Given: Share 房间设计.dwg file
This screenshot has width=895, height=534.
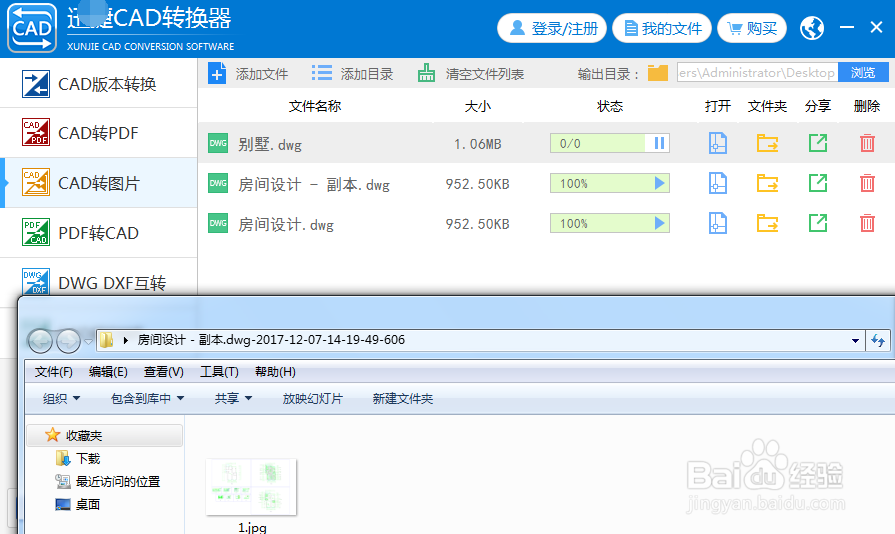Looking at the screenshot, I should click(818, 223).
